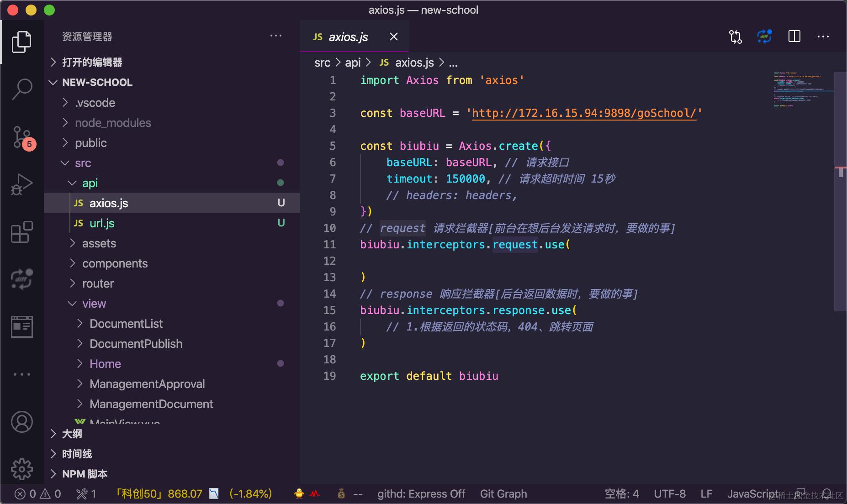Expand the assets folder

pos(172,243)
